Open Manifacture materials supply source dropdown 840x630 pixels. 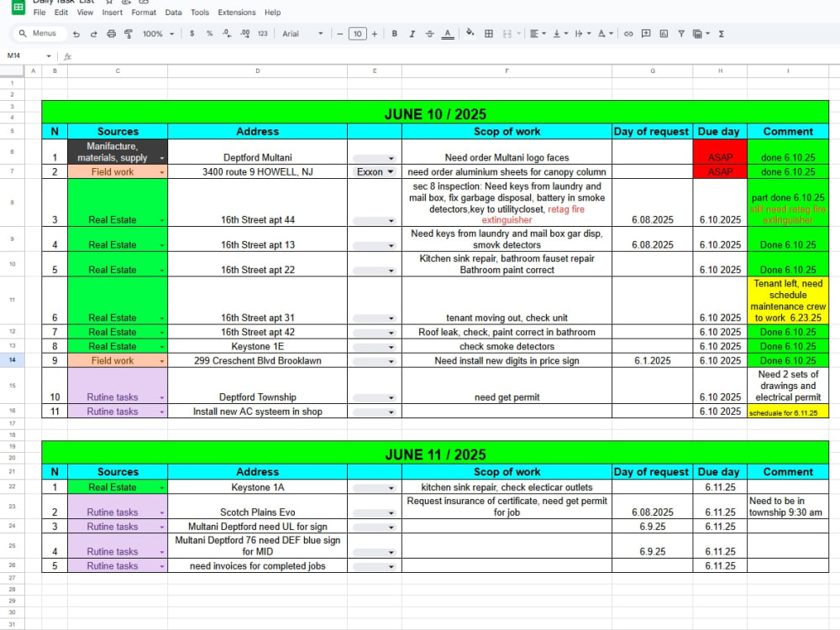click(162, 159)
